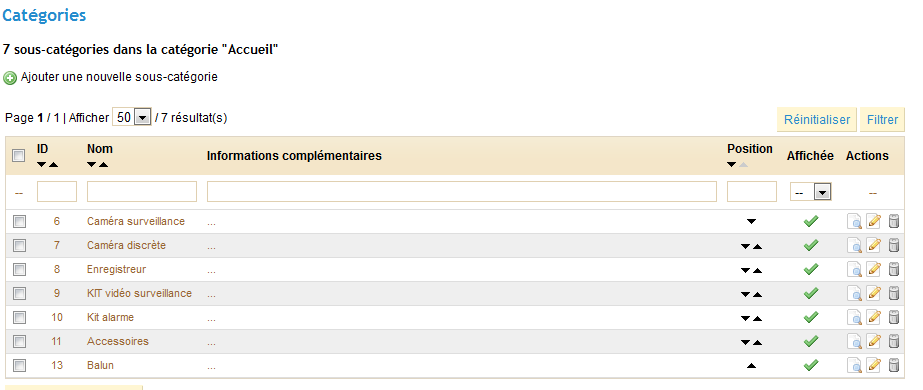
Task: Move Caméra discrète position down arrow
Action: pos(746,246)
